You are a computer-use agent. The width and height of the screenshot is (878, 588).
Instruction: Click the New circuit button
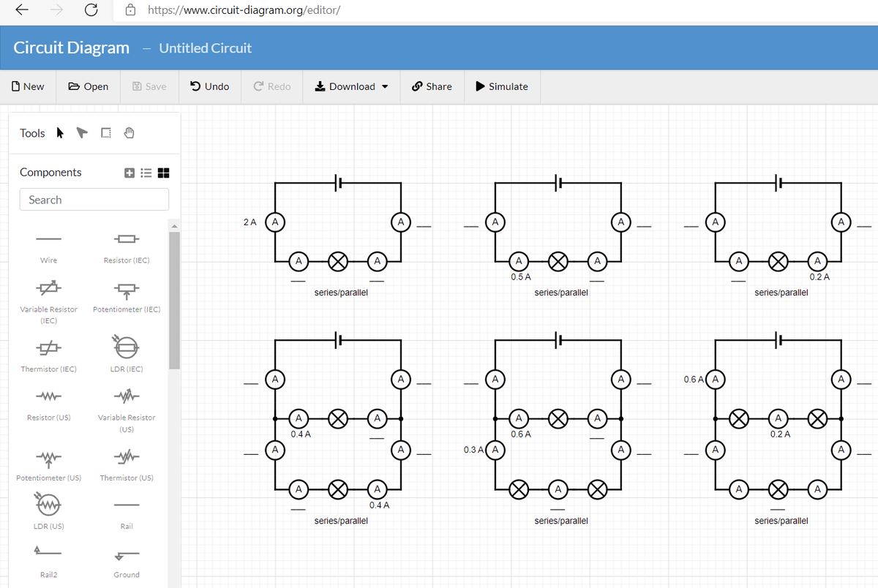tap(28, 86)
